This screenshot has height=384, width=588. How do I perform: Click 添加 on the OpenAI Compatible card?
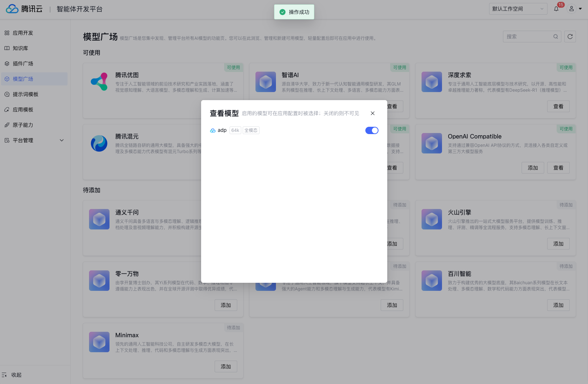click(x=533, y=168)
